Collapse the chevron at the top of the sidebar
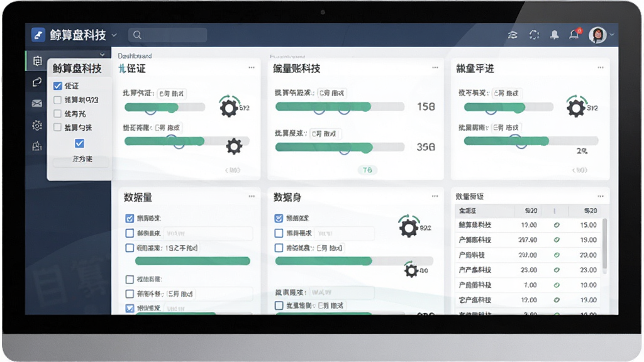The width and height of the screenshot is (644, 362). (102, 54)
